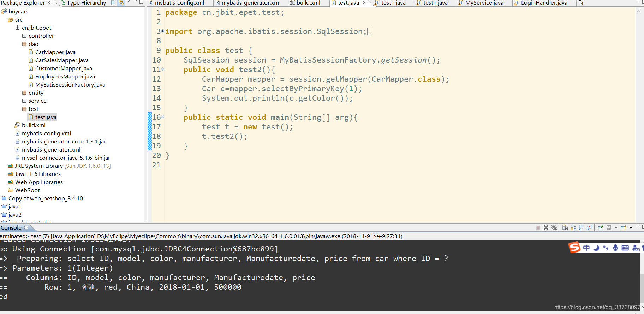
Task: Open the Sogou soft keyboard
Action: coord(625,248)
